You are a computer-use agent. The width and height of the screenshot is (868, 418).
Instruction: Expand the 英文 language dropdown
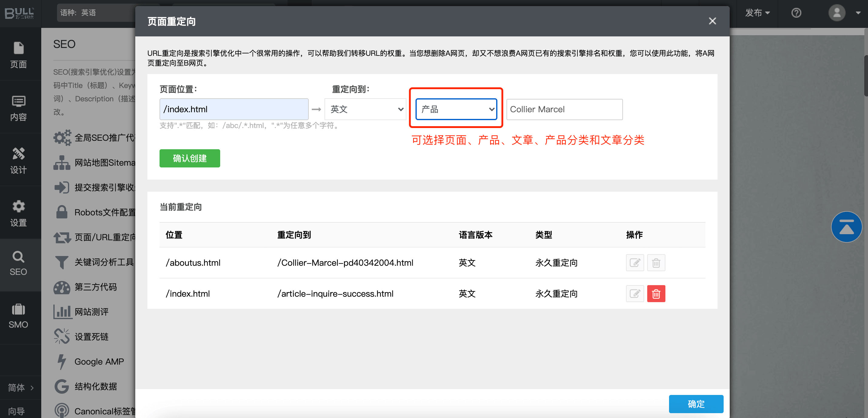click(365, 109)
